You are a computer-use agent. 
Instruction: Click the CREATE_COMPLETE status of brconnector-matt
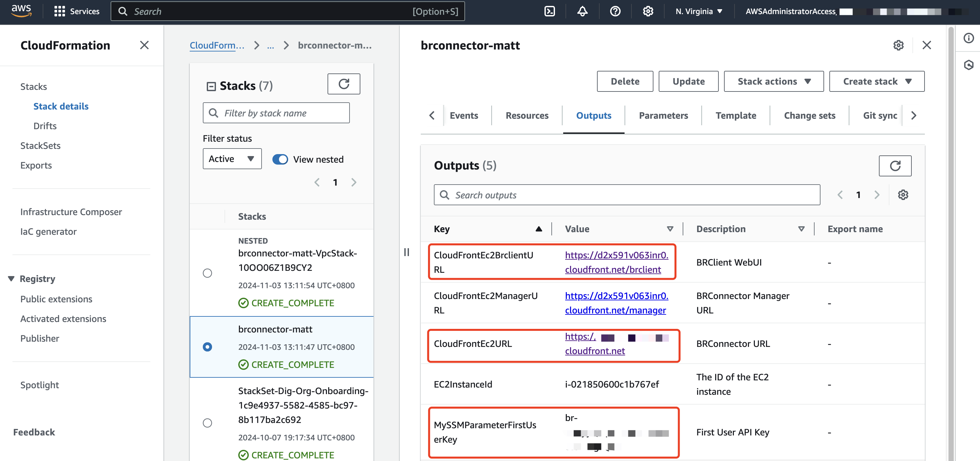pos(287,365)
